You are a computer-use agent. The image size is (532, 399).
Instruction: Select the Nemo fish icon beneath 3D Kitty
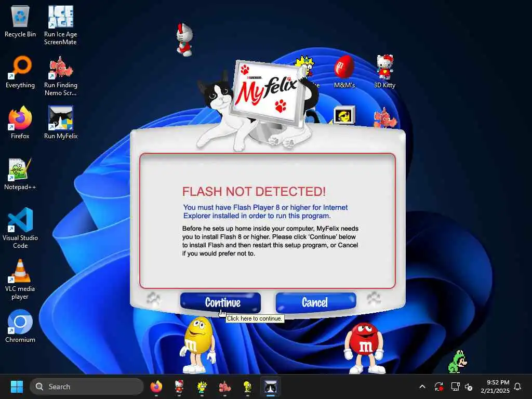point(384,117)
